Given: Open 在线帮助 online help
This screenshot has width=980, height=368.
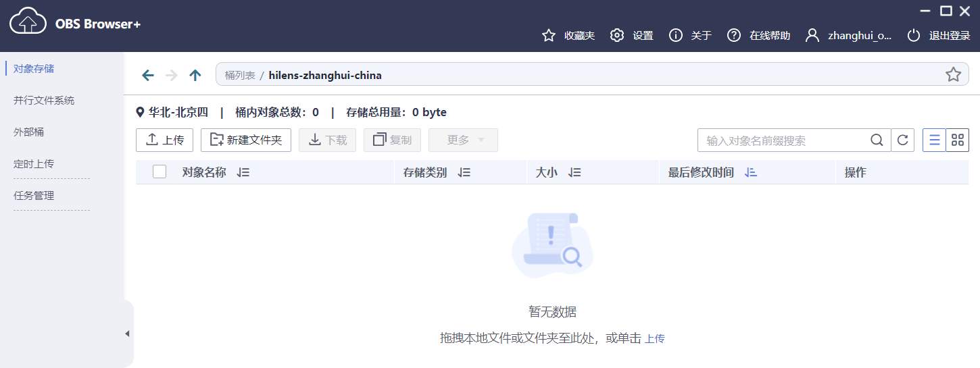Looking at the screenshot, I should point(758,36).
